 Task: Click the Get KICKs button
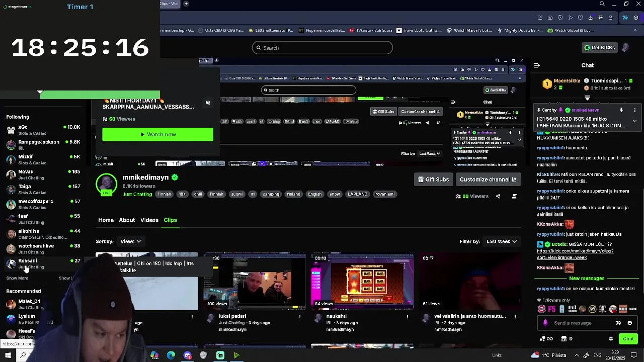tap(599, 48)
